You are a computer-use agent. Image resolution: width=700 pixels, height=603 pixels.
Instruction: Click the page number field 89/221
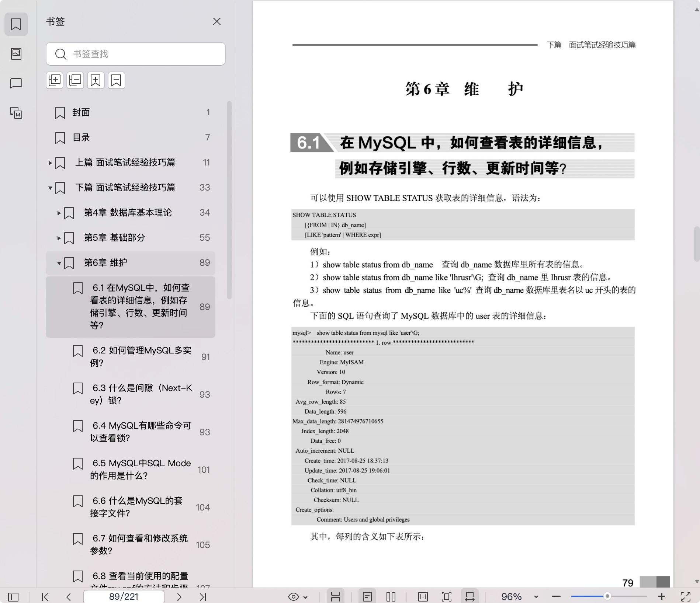pyautogui.click(x=124, y=596)
